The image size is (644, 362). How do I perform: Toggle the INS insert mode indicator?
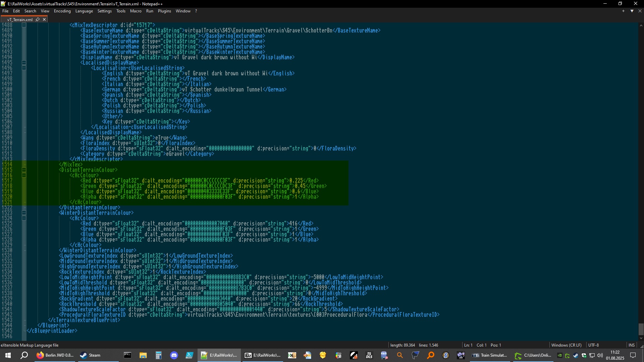click(x=632, y=345)
